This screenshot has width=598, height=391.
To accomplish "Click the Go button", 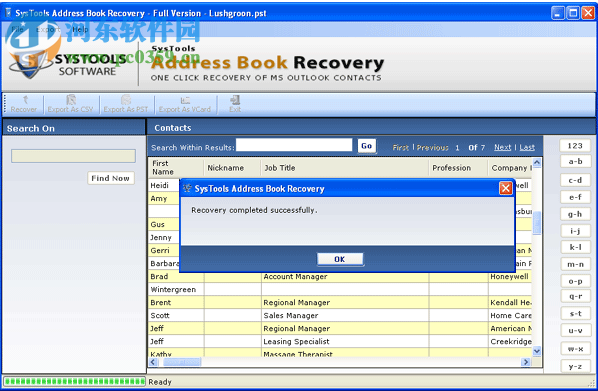I will (367, 146).
